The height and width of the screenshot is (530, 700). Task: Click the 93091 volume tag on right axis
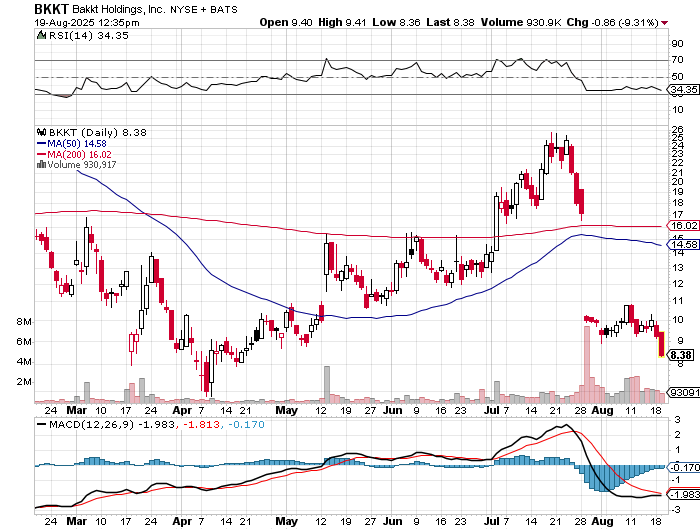pyautogui.click(x=683, y=392)
